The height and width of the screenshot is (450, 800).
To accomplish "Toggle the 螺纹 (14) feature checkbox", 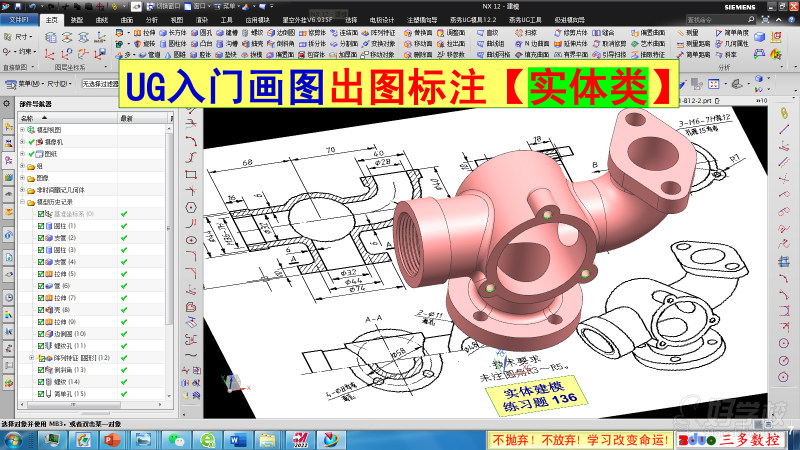I will point(41,382).
